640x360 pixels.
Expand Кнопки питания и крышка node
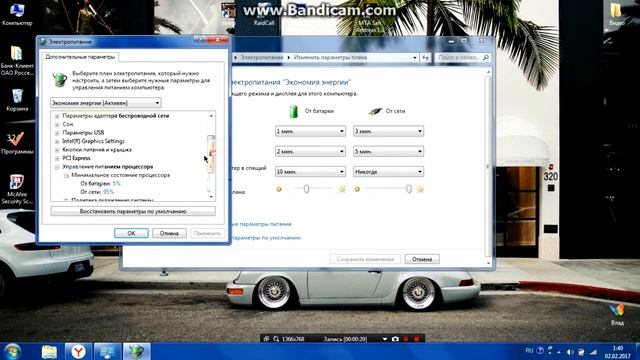pyautogui.click(x=57, y=150)
